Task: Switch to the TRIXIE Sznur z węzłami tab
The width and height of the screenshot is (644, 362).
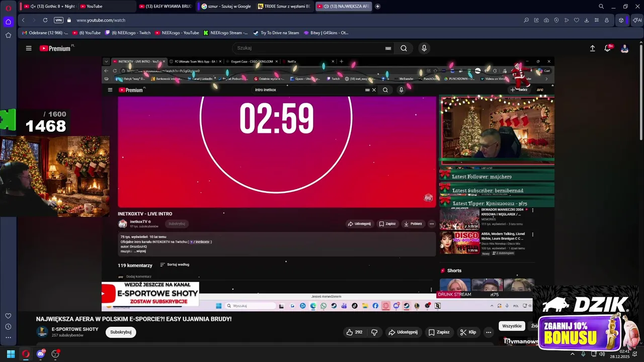Action: [x=284, y=7]
